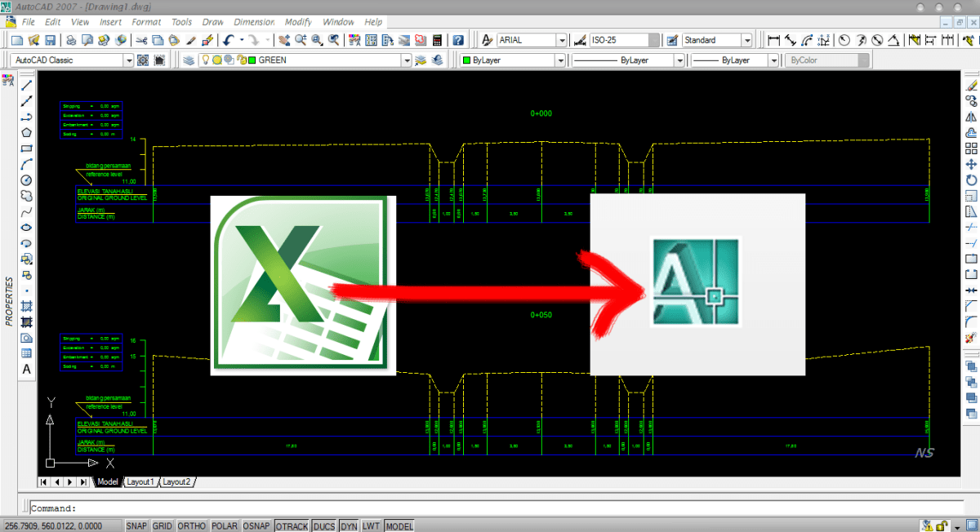
Task: Open the Standard table style dropdown
Action: (x=717, y=40)
